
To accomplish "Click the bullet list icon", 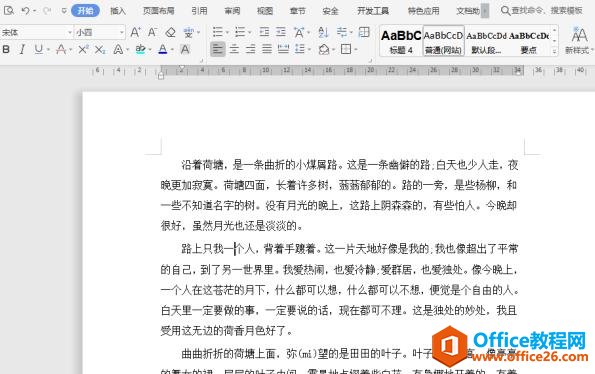I will (217, 32).
